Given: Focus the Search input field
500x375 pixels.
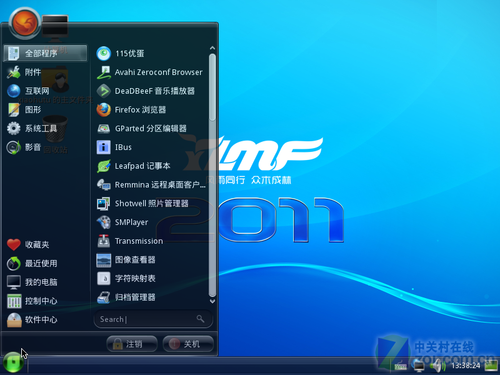Looking at the screenshot, I should [153, 319].
